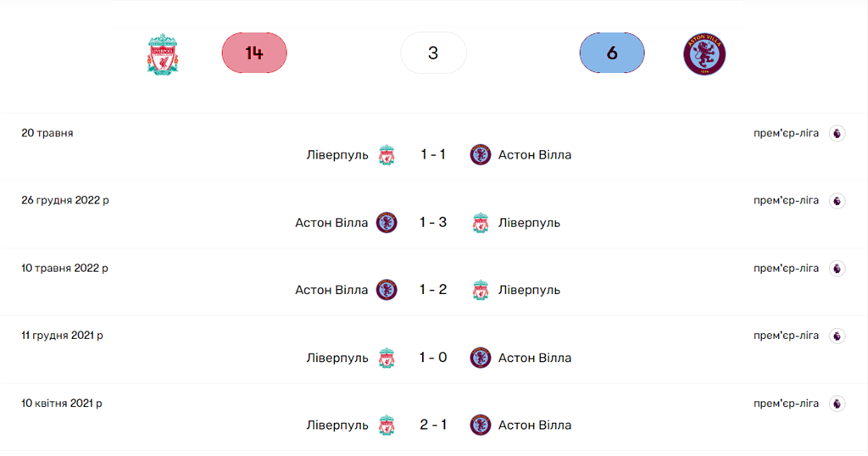Click Liverpool crest in 11 грудня 2021 match
868x456 pixels.
click(x=387, y=358)
